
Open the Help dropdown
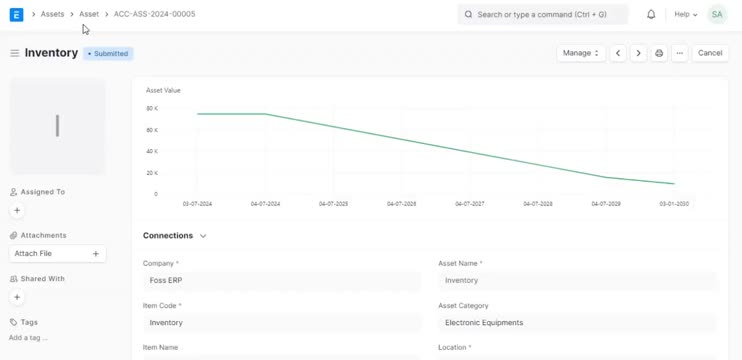pos(686,15)
